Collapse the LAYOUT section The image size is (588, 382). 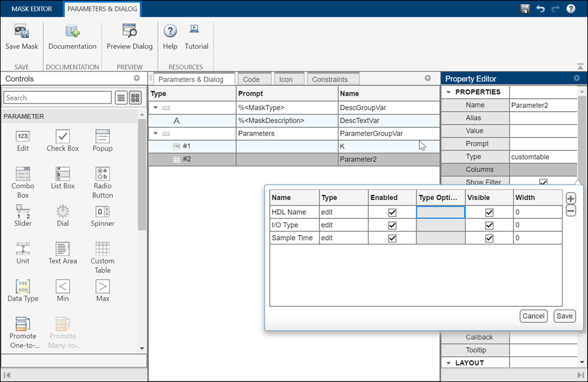[x=448, y=363]
